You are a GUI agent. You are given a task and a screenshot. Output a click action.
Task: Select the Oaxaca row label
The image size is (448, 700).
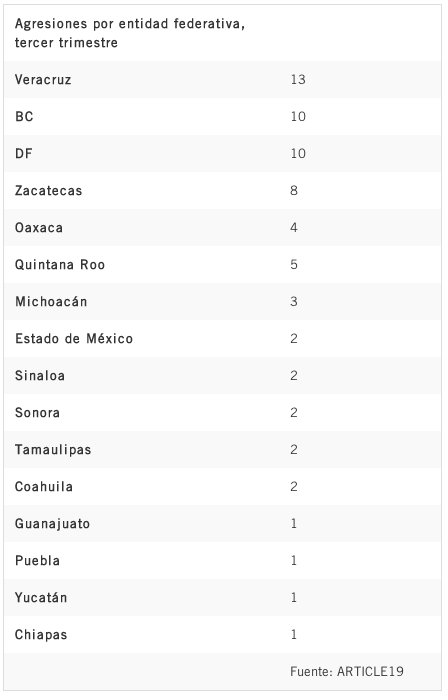(x=39, y=228)
